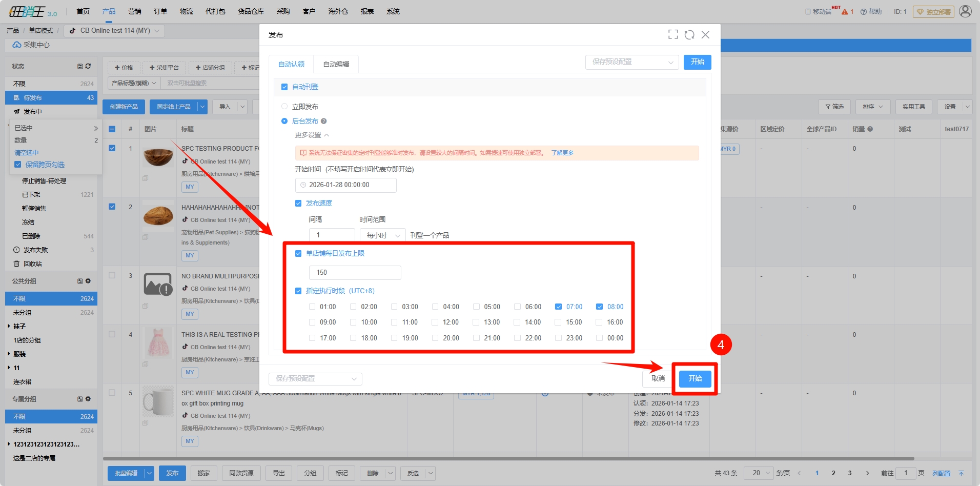Uncheck the 自动刊登 checkbox
Screen dimensions: 980x486
point(284,87)
